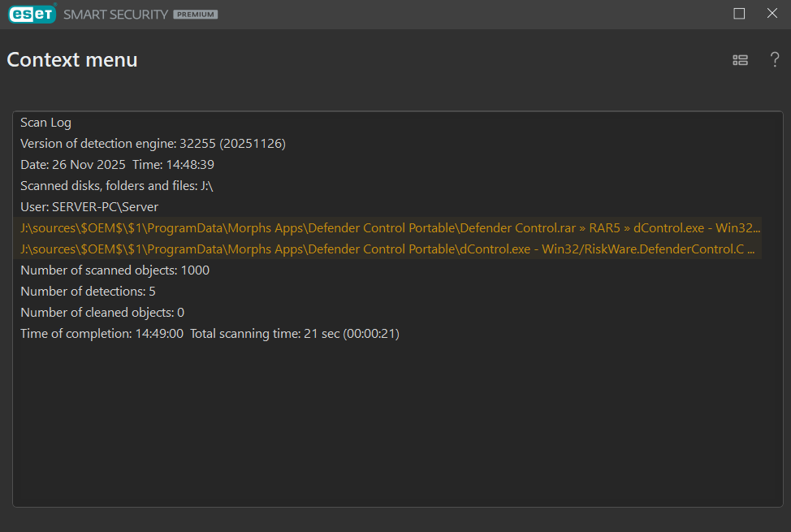The width and height of the screenshot is (791, 532).
Task: Open the list view options icon
Action: pos(740,60)
